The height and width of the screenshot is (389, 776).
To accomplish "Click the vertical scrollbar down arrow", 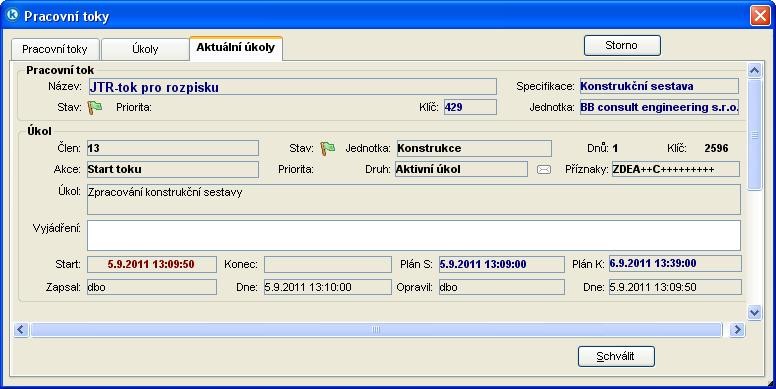I will (x=754, y=312).
